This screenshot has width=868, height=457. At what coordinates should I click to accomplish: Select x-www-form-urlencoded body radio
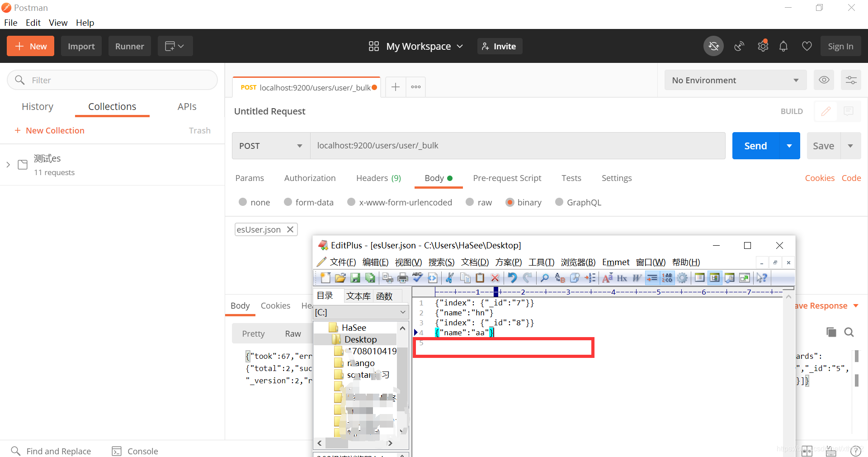pyautogui.click(x=351, y=202)
